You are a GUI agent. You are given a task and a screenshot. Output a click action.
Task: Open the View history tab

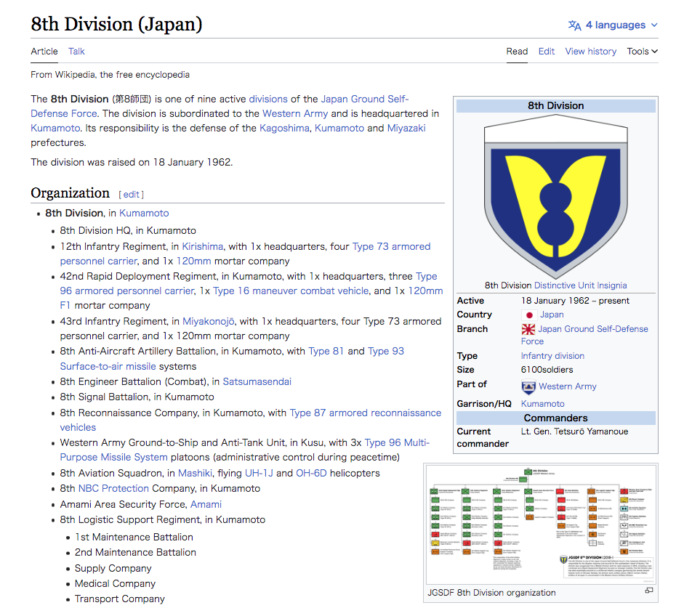click(x=590, y=51)
